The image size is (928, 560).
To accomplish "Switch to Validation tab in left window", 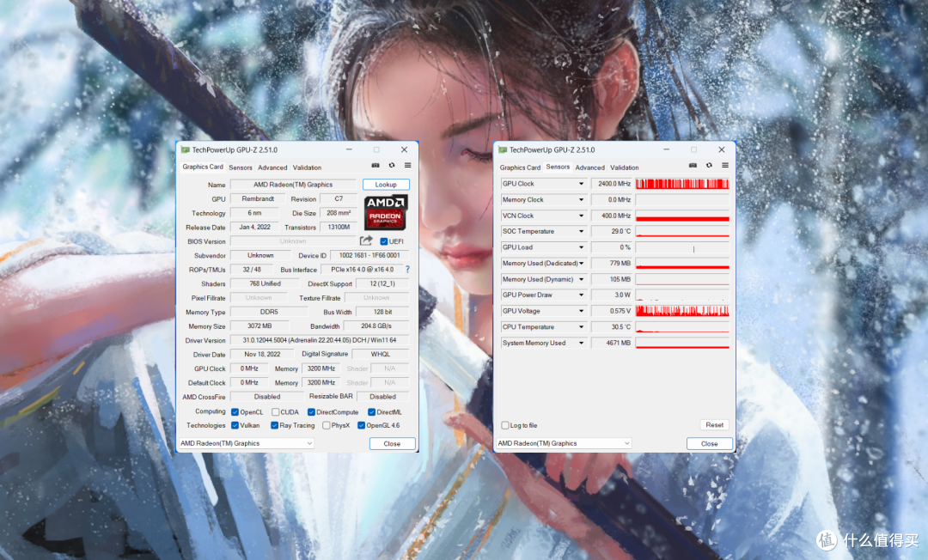I will point(307,167).
